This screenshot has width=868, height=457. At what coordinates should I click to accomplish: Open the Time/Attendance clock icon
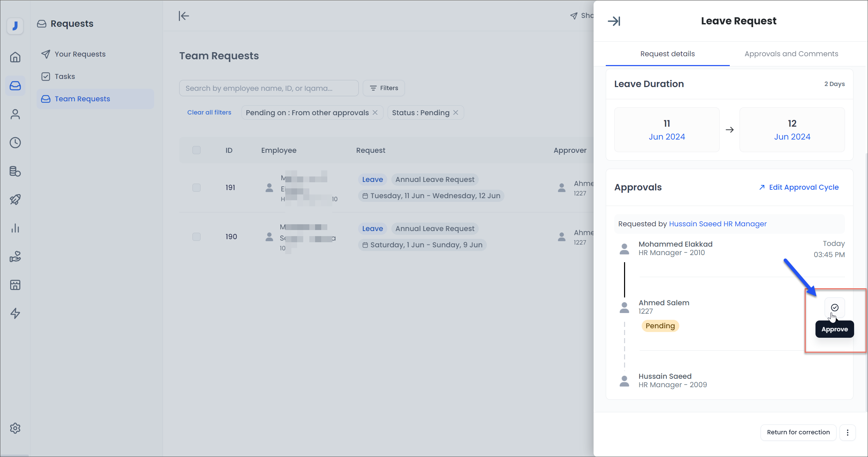point(15,143)
